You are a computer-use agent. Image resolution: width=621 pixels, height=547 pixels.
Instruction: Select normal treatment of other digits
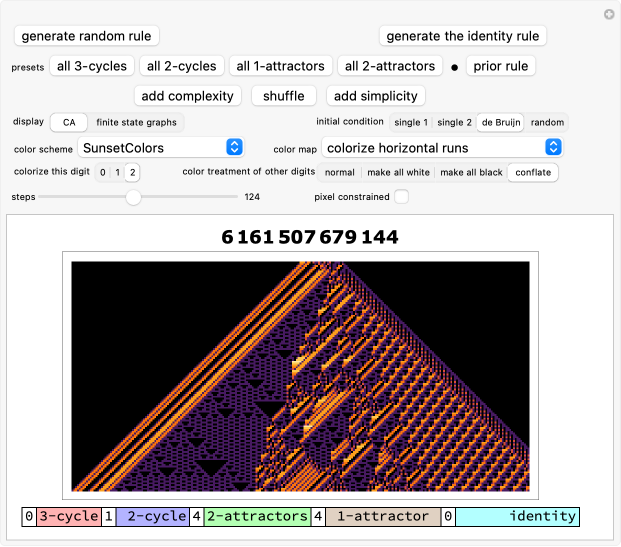(x=339, y=172)
